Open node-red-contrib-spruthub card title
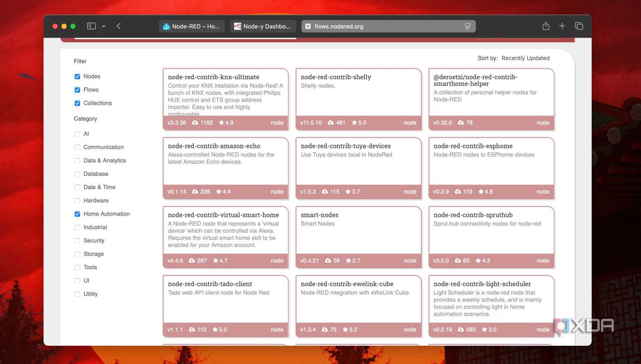 coord(473,215)
